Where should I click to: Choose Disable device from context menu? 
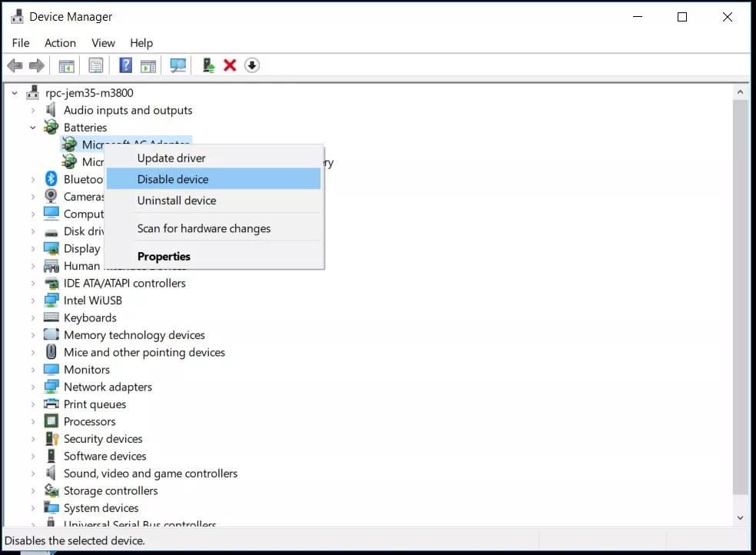[x=173, y=179]
